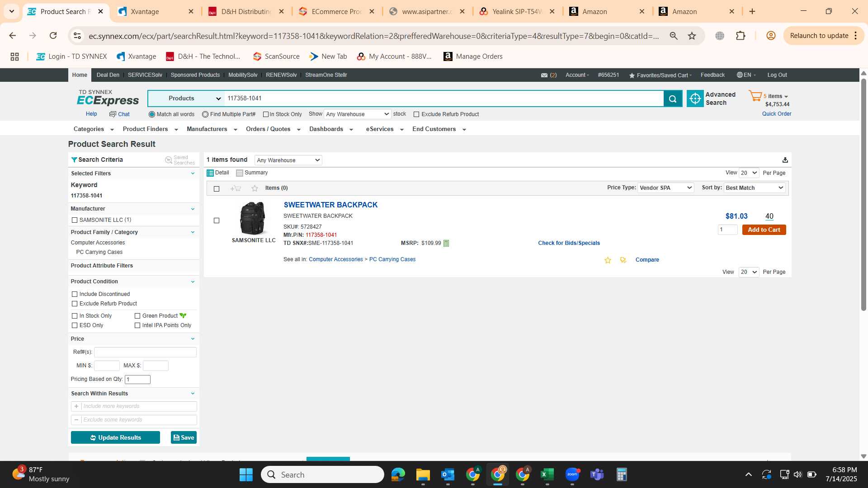Screen dimensions: 868x488
Task: Open Any Warehouse dropdown beside items found
Action: tap(288, 160)
